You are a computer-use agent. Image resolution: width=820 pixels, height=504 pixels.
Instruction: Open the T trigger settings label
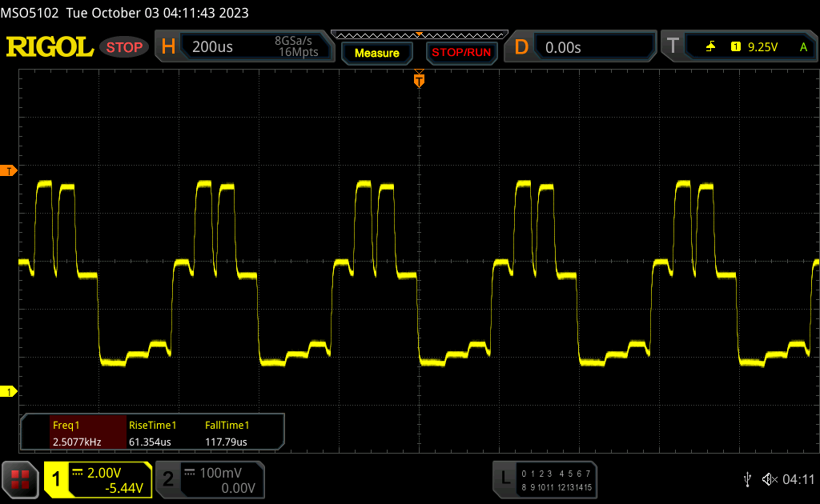click(673, 47)
